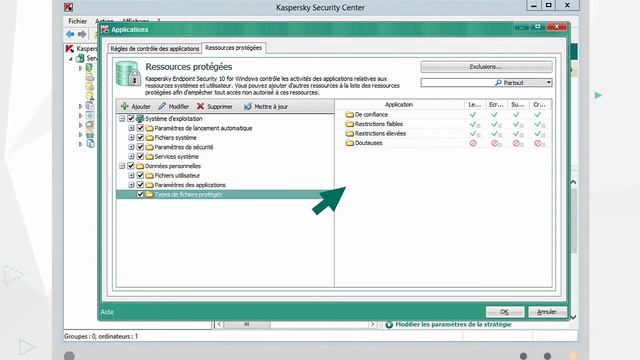Expand the Paramètres des applications node
The height and width of the screenshot is (360, 640).
[131, 185]
